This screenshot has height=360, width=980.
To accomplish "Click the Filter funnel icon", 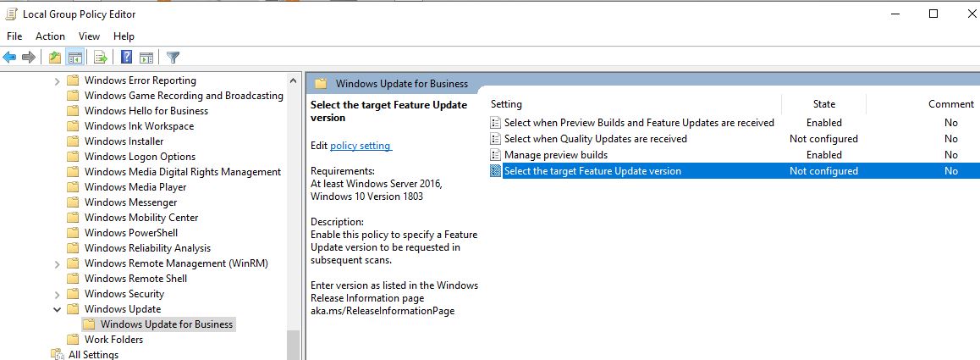I will (173, 58).
